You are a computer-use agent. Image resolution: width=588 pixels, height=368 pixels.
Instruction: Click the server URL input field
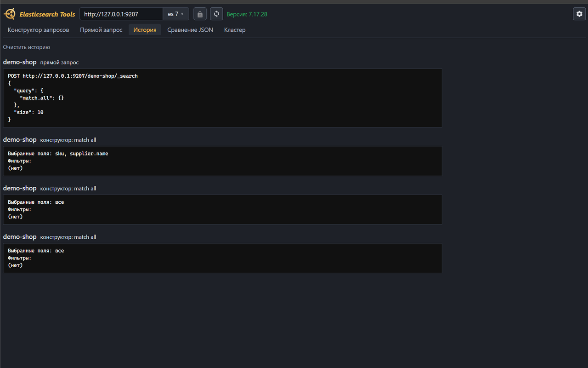[x=121, y=14]
